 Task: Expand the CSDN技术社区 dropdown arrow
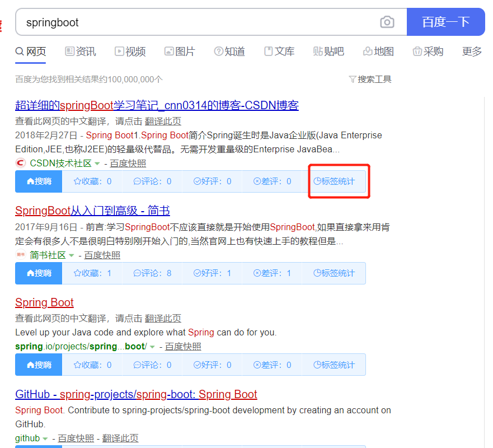coord(97,164)
